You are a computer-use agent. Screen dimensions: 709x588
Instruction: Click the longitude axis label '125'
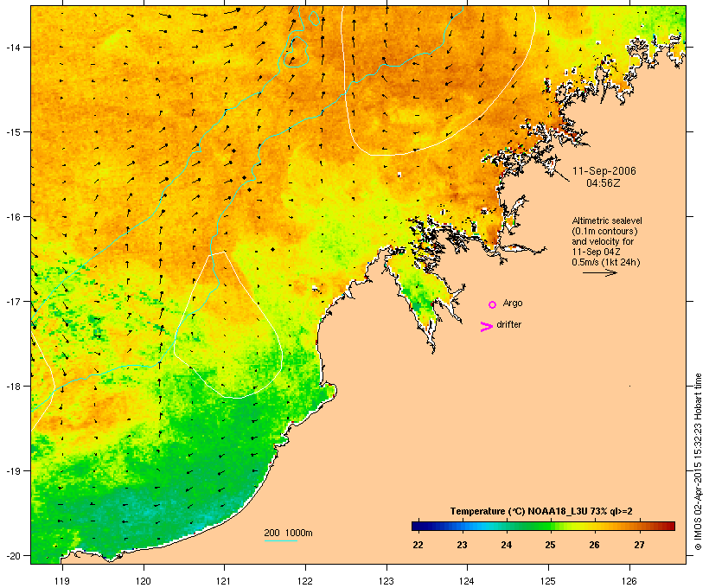(548, 581)
